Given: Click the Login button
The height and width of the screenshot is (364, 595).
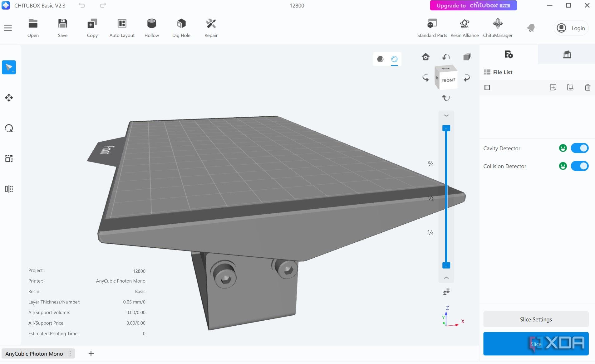Looking at the screenshot, I should point(571,28).
